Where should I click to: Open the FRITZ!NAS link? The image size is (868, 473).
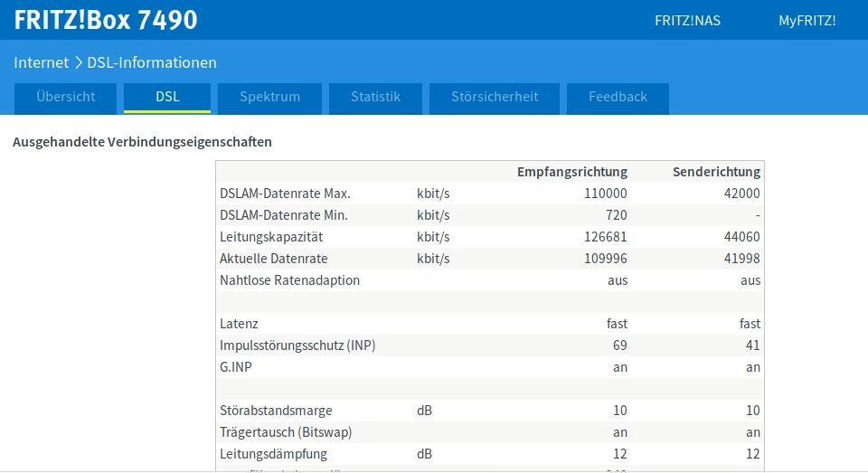[x=687, y=21]
